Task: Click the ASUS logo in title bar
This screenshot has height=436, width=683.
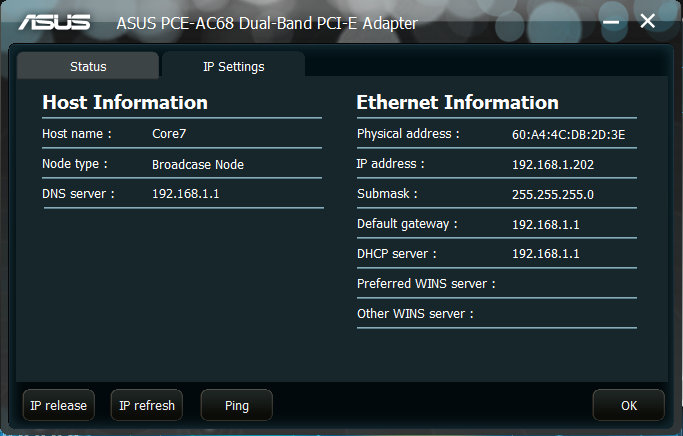Action: (54, 22)
